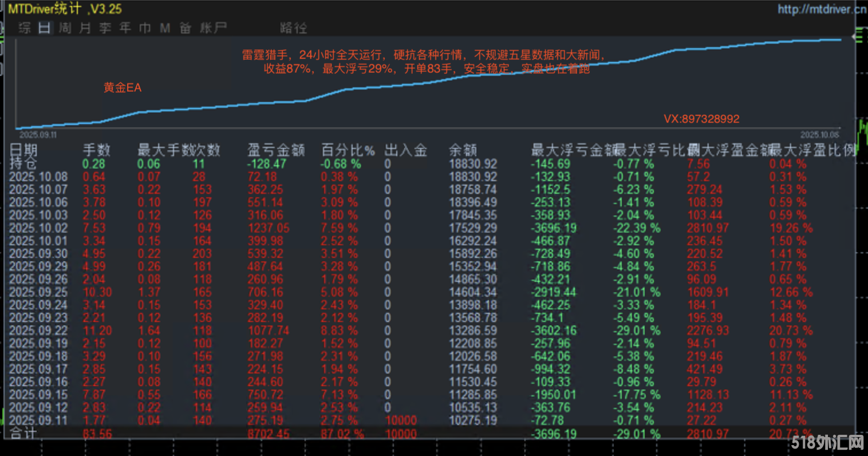Switch to the 综 (summary) tab

[x=25, y=28]
